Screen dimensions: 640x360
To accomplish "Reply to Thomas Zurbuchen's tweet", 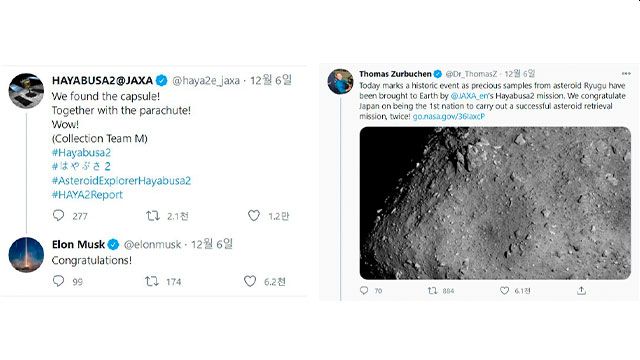I will [x=364, y=290].
